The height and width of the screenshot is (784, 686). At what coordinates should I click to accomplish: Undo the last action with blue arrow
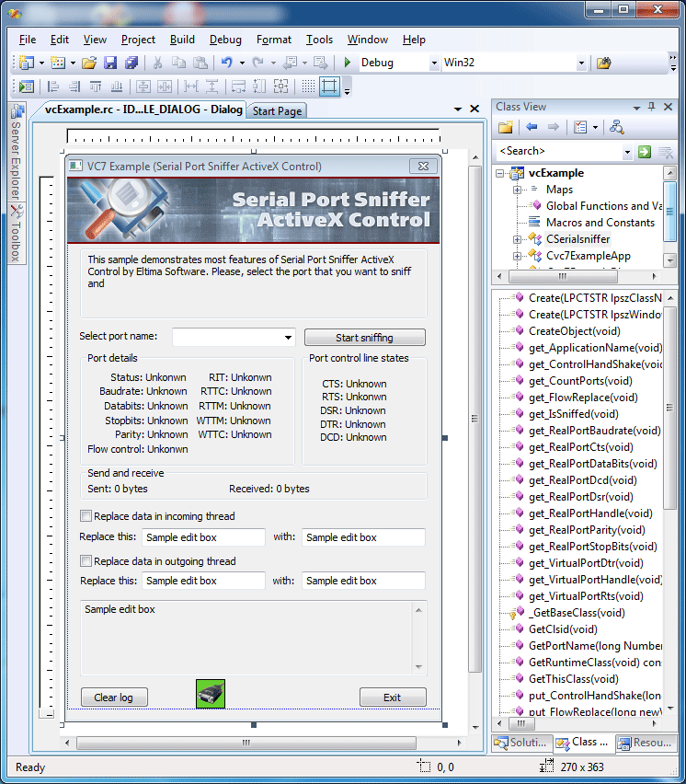[227, 63]
